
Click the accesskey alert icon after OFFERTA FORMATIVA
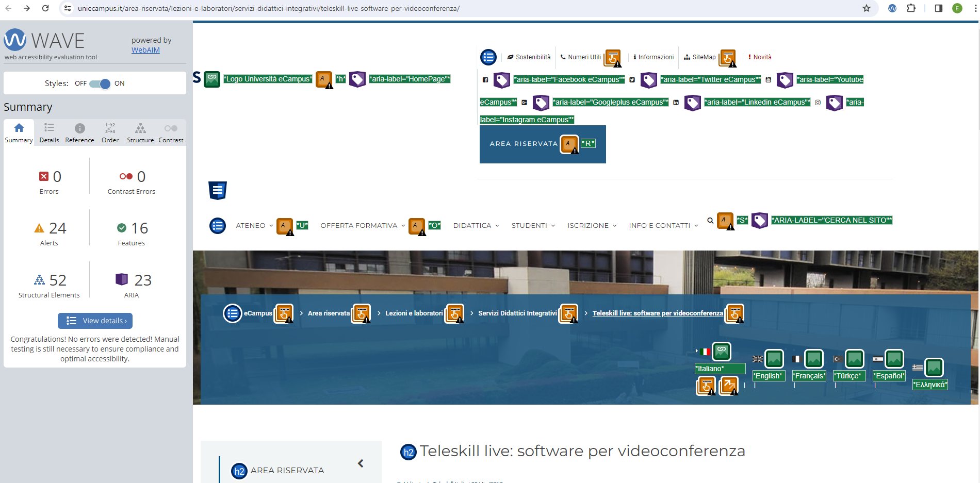tap(417, 226)
